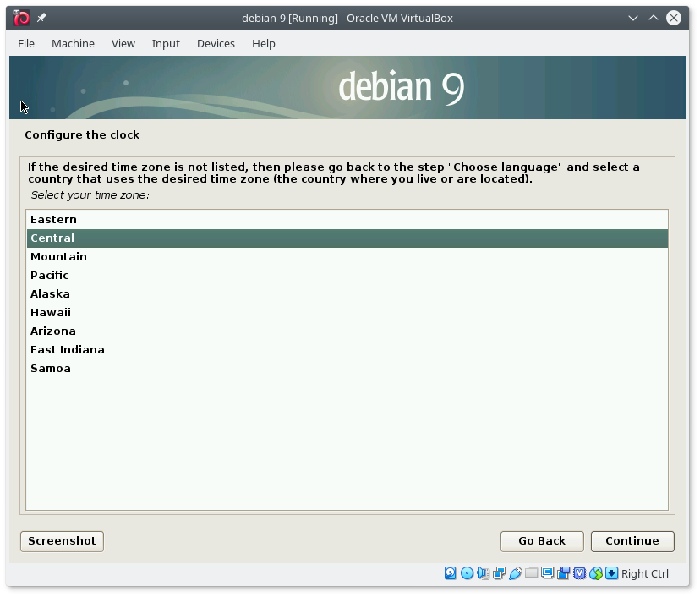Click the mouse integration status icon
Image resolution: width=700 pixels, height=597 pixels.
596,573
